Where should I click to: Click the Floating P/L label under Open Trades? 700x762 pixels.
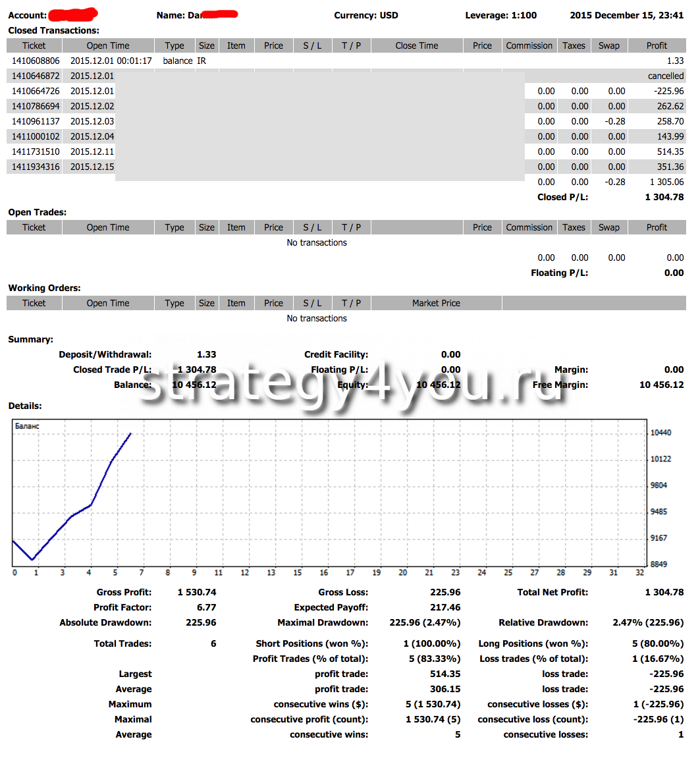pos(559,273)
